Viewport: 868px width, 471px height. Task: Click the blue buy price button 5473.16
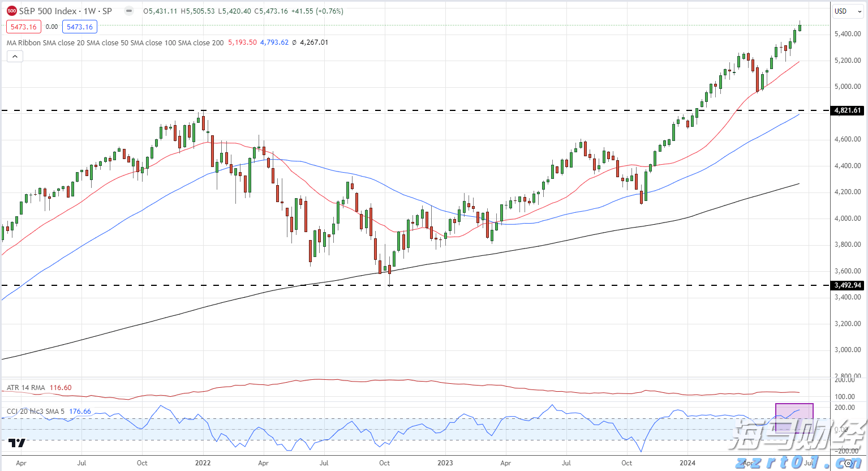[80, 27]
